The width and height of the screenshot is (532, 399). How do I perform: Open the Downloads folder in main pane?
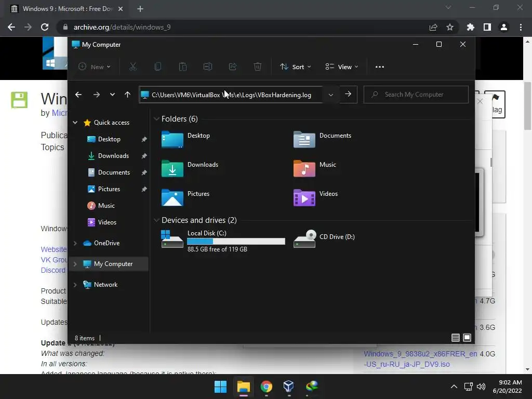tap(190, 168)
